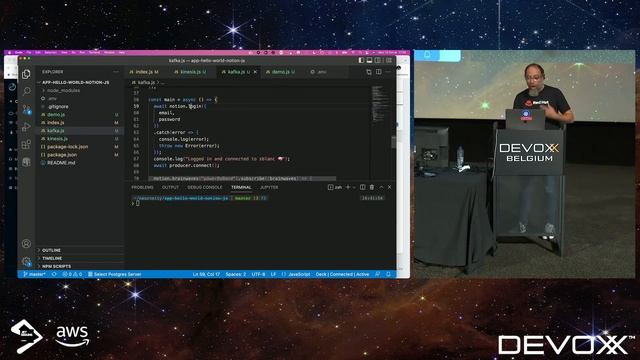Click the open changes icon in editor toolbar

click(369, 72)
